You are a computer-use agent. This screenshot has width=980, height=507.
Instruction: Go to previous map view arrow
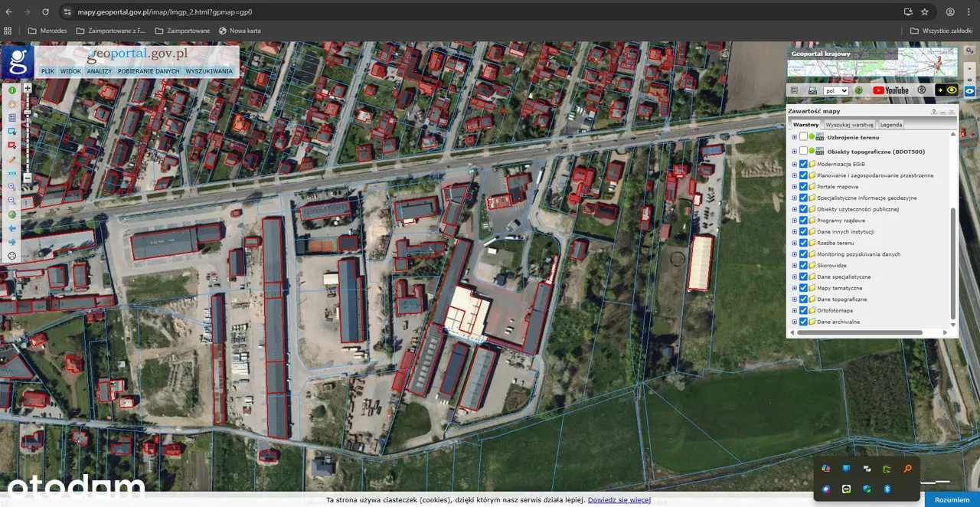(x=12, y=228)
